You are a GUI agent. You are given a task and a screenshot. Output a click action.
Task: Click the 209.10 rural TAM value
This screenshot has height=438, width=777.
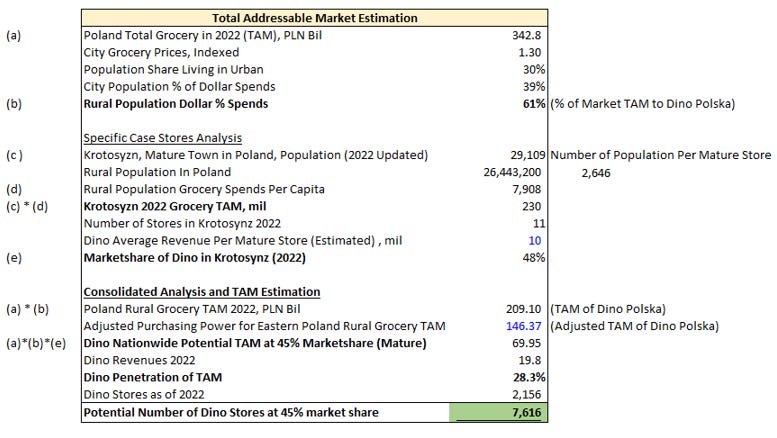click(523, 309)
